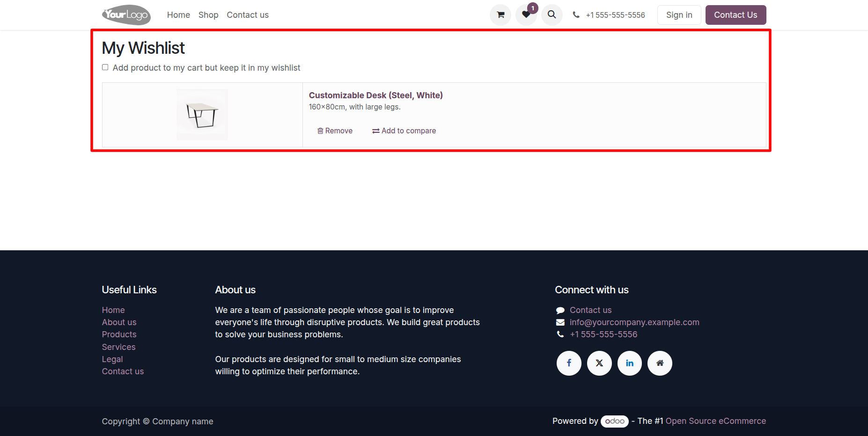
Task: Open Contact us in top navigation
Action: (248, 15)
